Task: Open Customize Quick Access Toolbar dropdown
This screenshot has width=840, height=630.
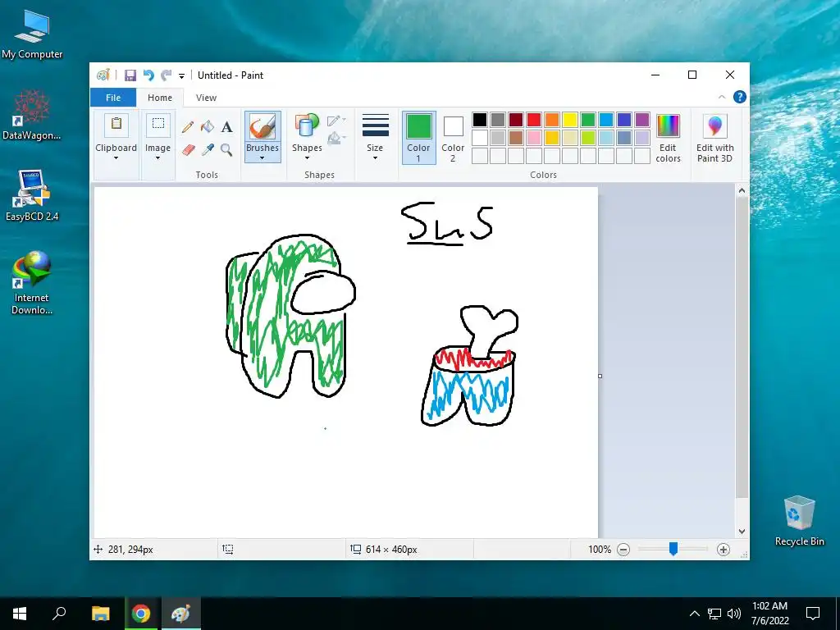Action: pos(181,76)
